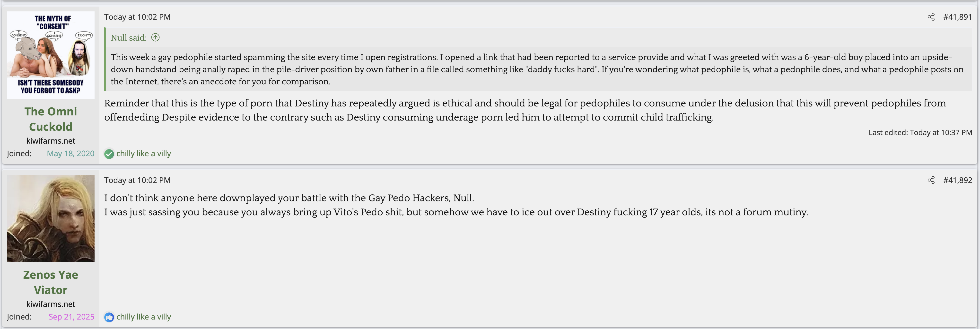This screenshot has height=329, width=980.
Task: View chilly like a villy under second post
Action: click(143, 317)
